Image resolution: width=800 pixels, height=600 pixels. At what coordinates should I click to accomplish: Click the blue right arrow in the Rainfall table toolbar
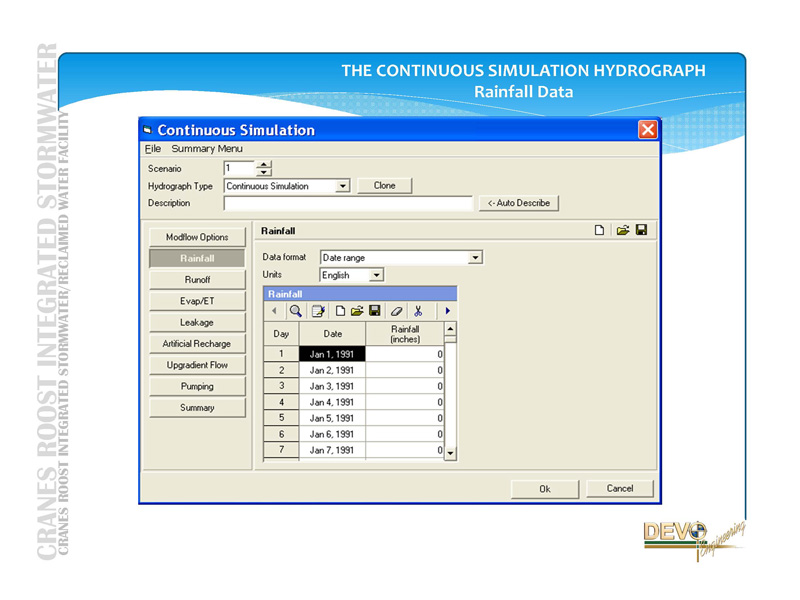coord(447,311)
